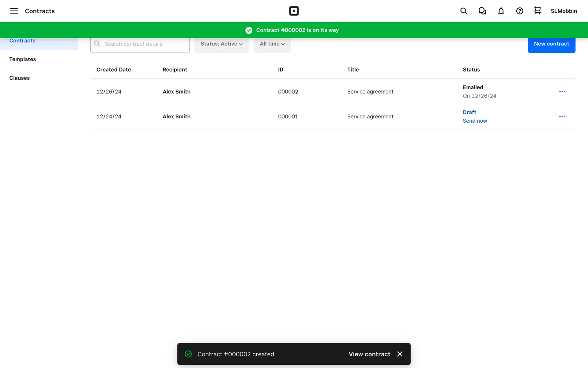Screen dimensions: 588x368
Task: Open the help question mark icon
Action: (x=519, y=11)
